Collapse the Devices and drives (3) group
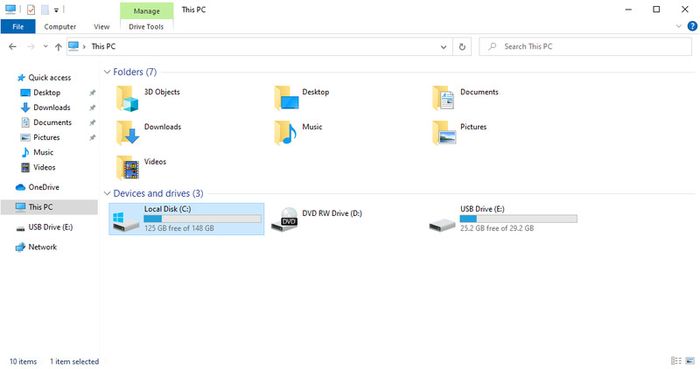This screenshot has height=369, width=700. [107, 193]
